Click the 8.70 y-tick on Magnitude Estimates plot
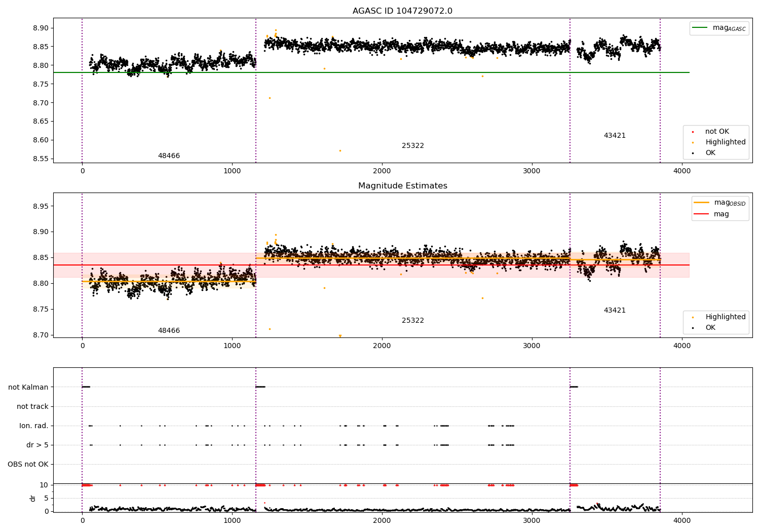Screen dimensions: 760x532 tap(40, 335)
